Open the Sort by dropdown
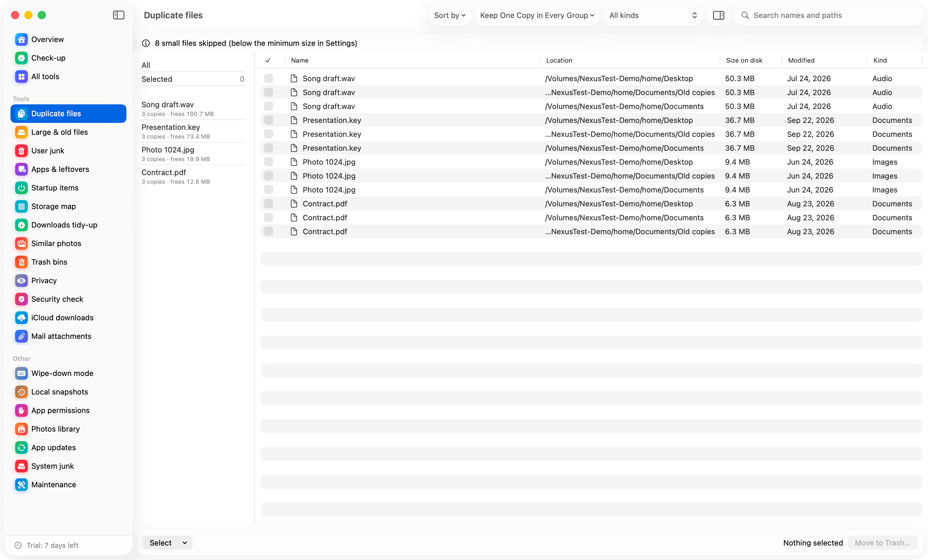The image size is (928, 560). [x=450, y=15]
